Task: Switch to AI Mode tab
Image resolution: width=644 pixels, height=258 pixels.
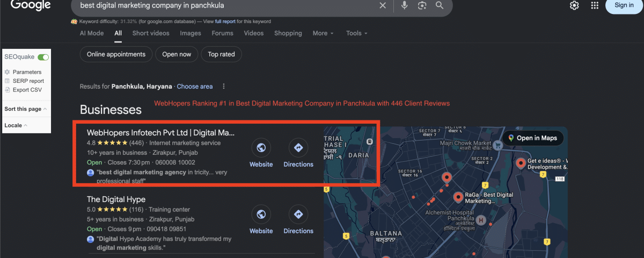Action: 92,33
